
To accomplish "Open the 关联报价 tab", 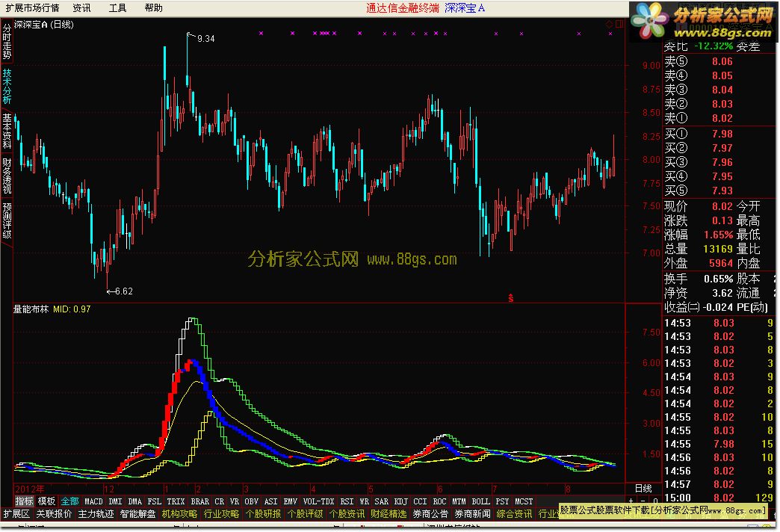I will (54, 513).
